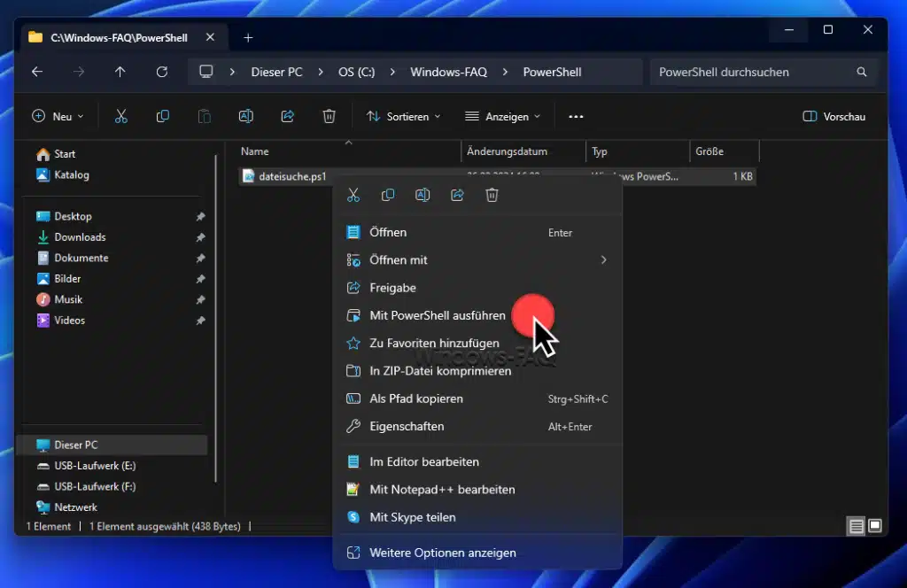Click Dieser PC in the address bar
The image size is (907, 588).
pyautogui.click(x=276, y=72)
